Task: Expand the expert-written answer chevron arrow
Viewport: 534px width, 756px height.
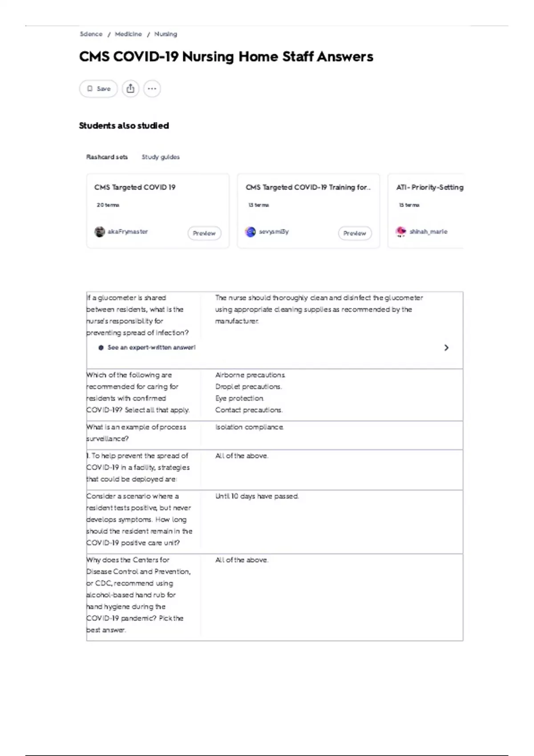Action: 446,348
